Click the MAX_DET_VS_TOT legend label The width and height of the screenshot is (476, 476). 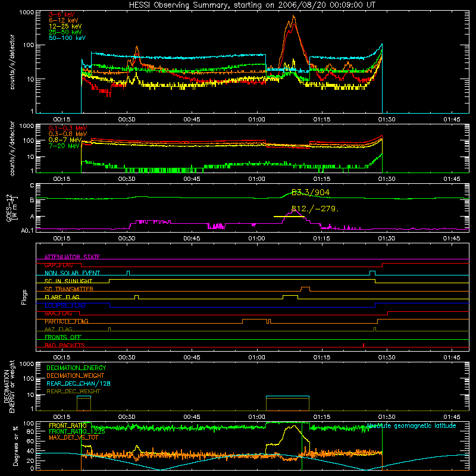click(x=73, y=437)
